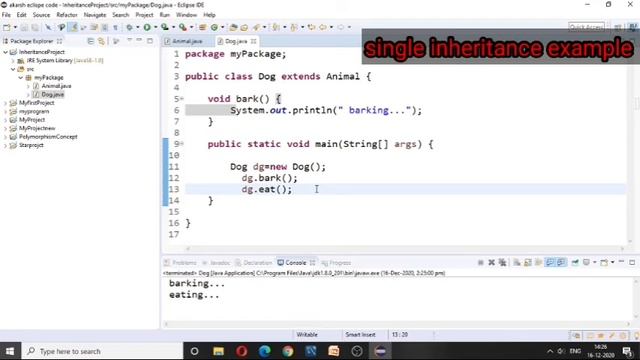
Task: Expand the PolymorphismConcept project node
Action: click(x=5, y=137)
